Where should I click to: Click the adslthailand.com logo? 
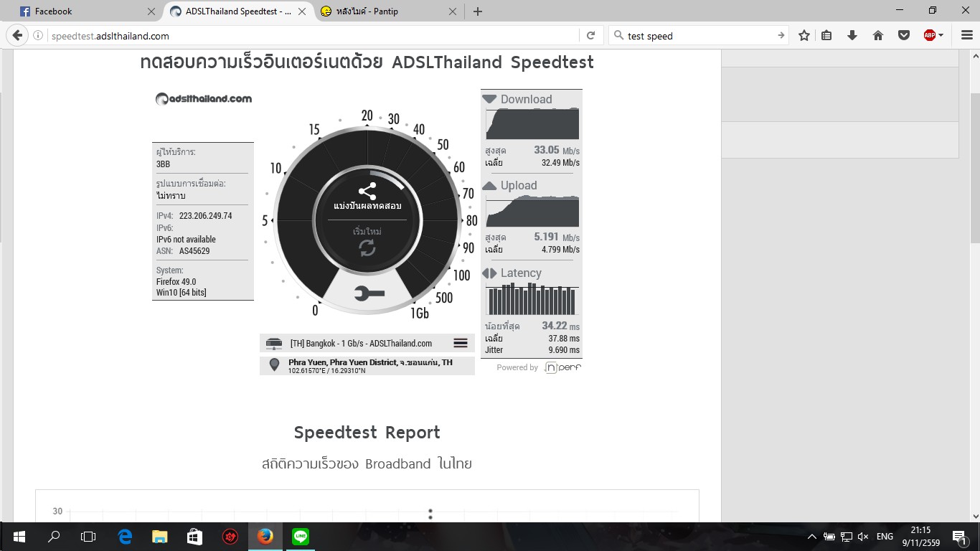[204, 99]
